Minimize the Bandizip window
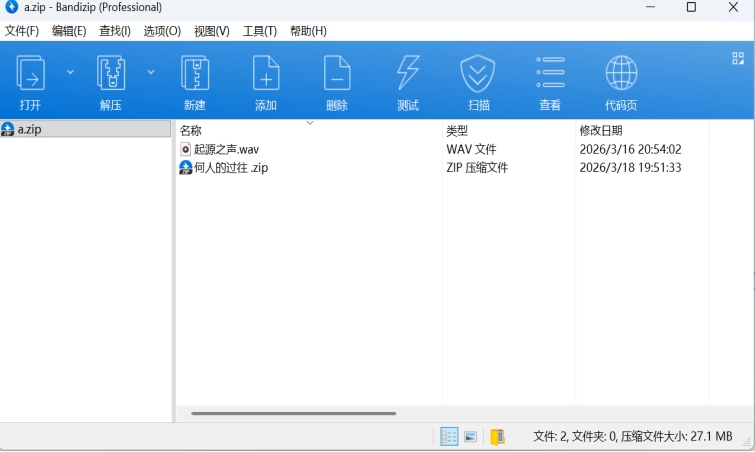The height and width of the screenshot is (452, 755). tap(650, 7)
